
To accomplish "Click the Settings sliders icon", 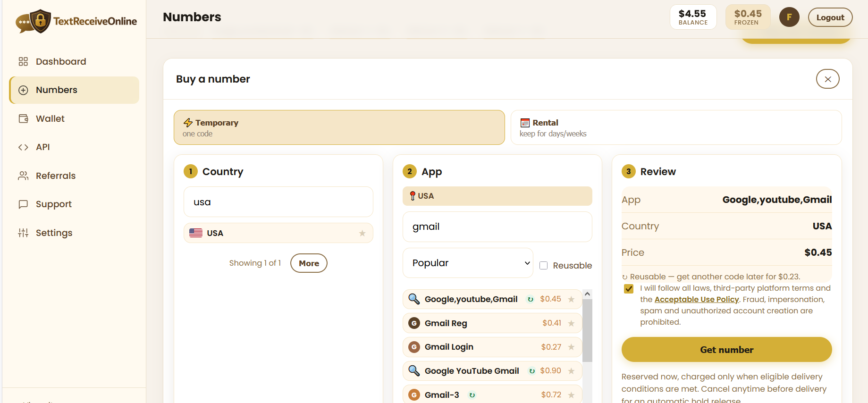I will (x=23, y=233).
